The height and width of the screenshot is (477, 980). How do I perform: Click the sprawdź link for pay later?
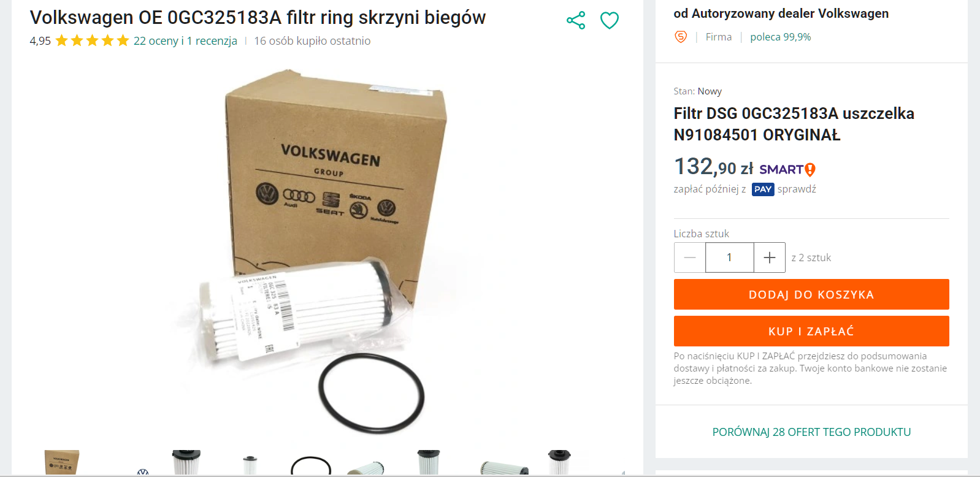coord(797,189)
